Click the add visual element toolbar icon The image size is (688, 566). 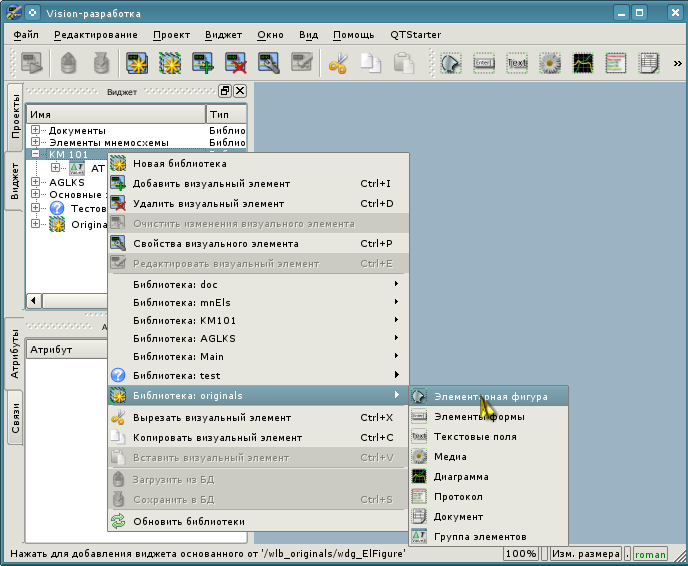coord(204,64)
